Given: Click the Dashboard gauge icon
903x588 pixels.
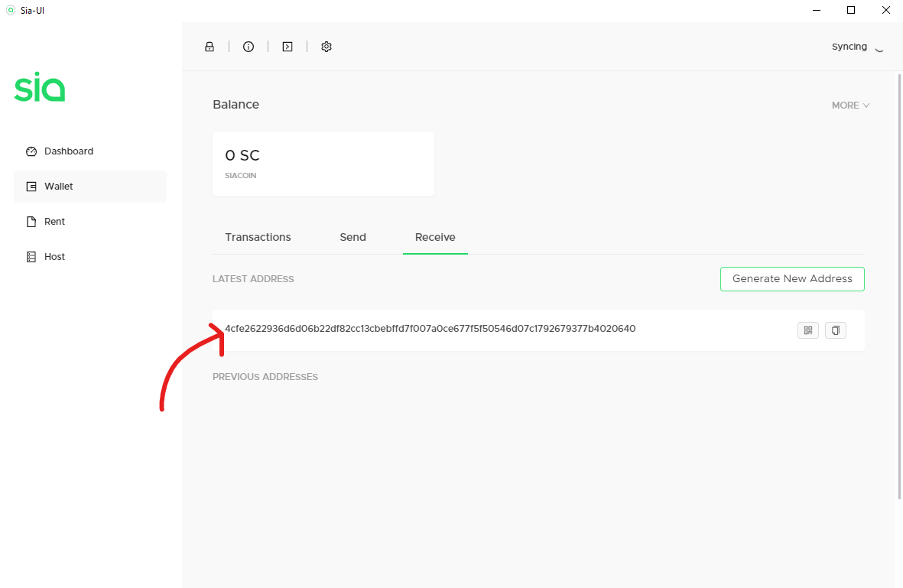Looking at the screenshot, I should tap(31, 151).
